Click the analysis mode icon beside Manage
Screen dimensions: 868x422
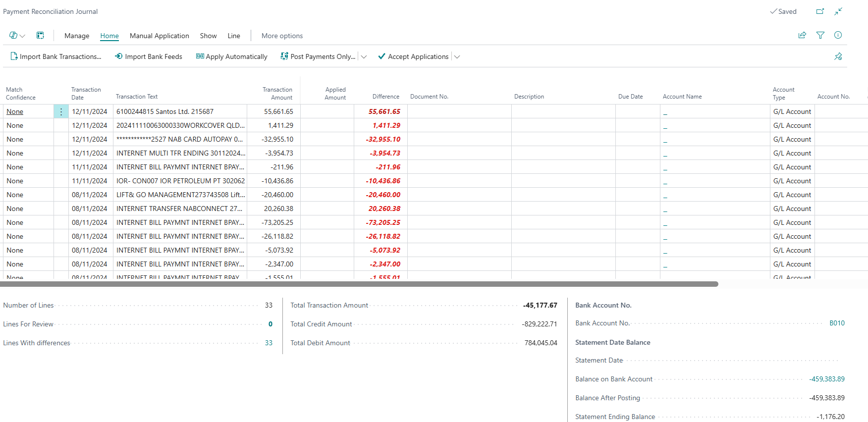pyautogui.click(x=40, y=35)
